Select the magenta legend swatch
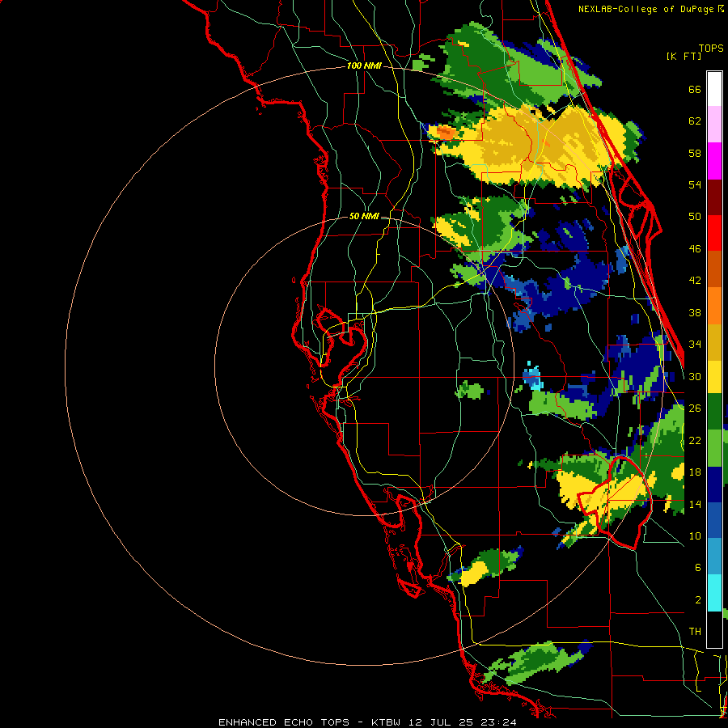The image size is (728, 728). pyautogui.click(x=714, y=161)
